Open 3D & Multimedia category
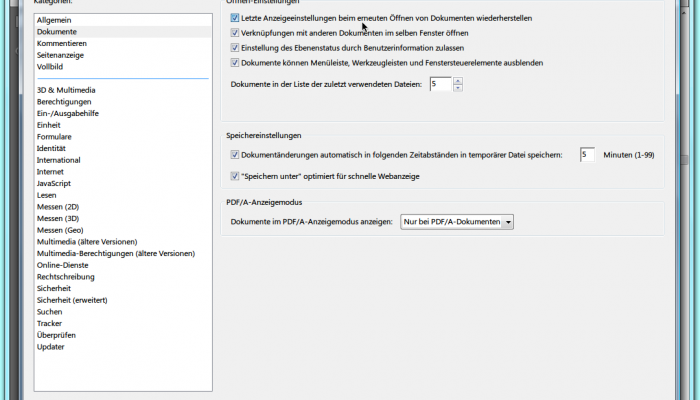The height and width of the screenshot is (400, 700). (x=66, y=90)
